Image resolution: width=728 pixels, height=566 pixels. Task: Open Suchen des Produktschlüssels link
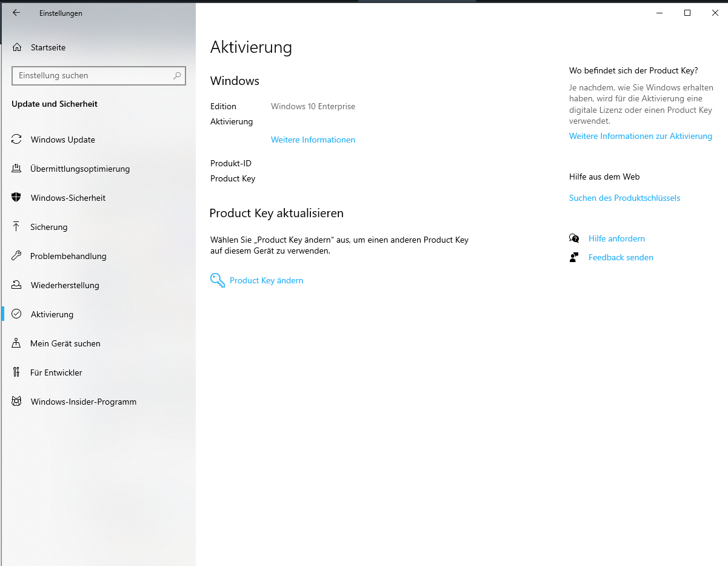[x=624, y=198]
